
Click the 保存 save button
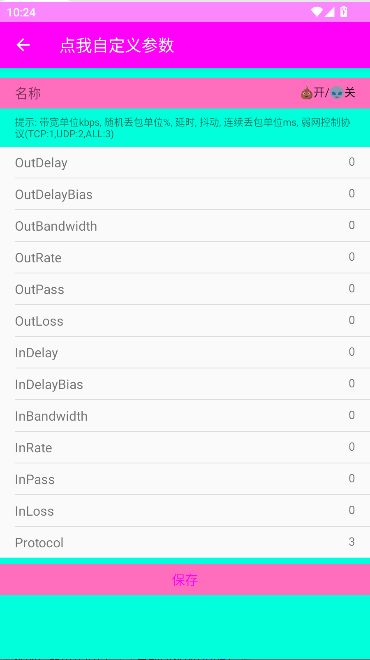click(x=185, y=580)
